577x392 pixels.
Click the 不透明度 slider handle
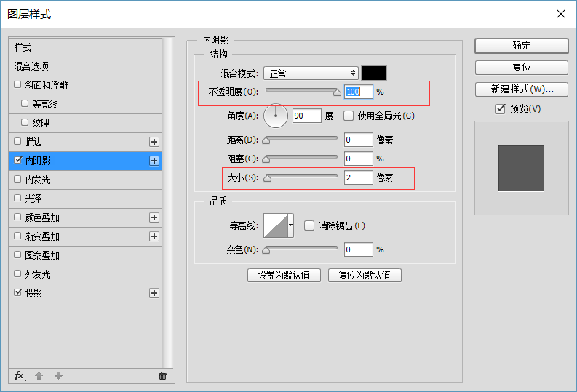[337, 92]
